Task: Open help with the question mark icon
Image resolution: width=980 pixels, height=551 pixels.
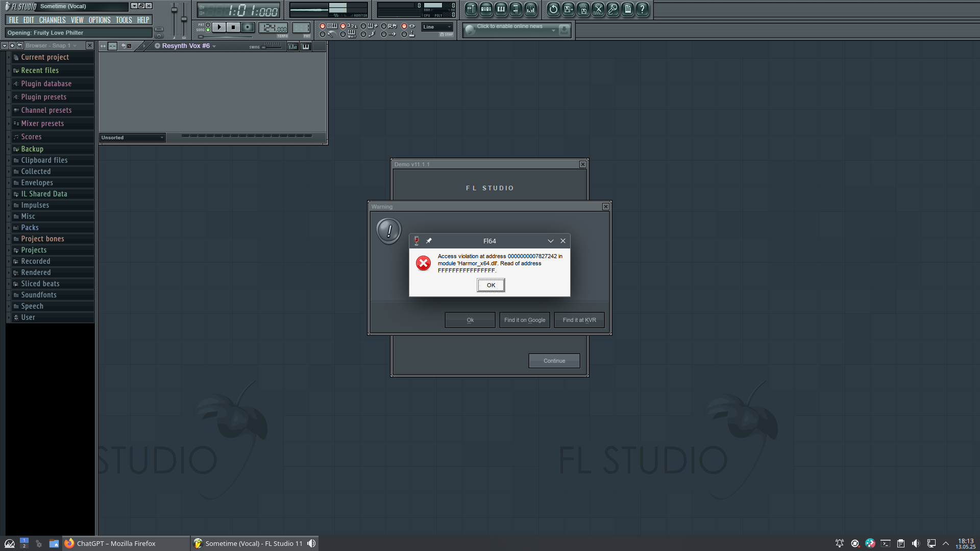Action: (x=643, y=9)
